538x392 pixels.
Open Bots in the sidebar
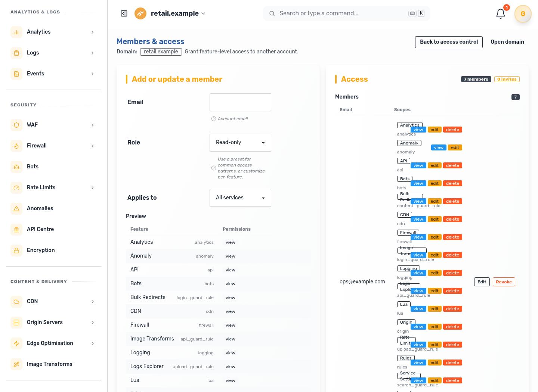53,167
